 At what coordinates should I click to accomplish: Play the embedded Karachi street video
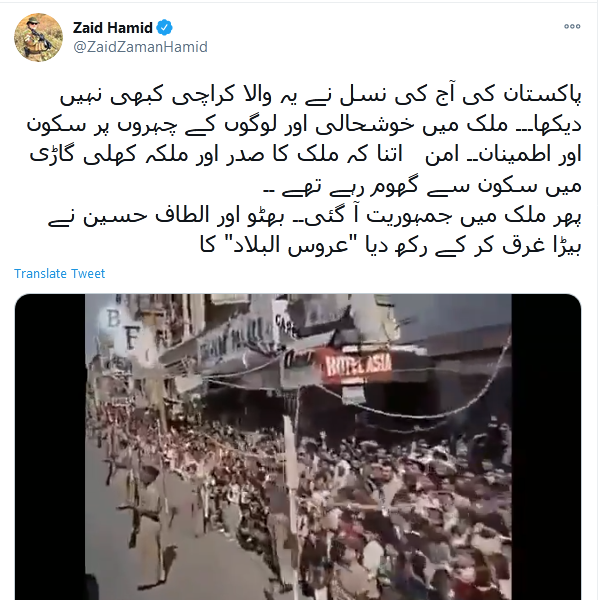[298, 447]
